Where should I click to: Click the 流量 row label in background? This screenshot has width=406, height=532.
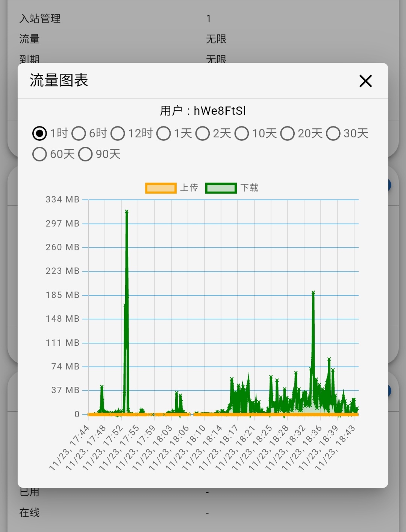29,39
